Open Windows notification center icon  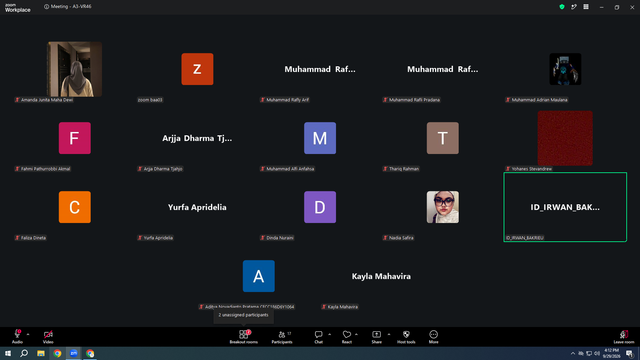pyautogui.click(x=630, y=353)
